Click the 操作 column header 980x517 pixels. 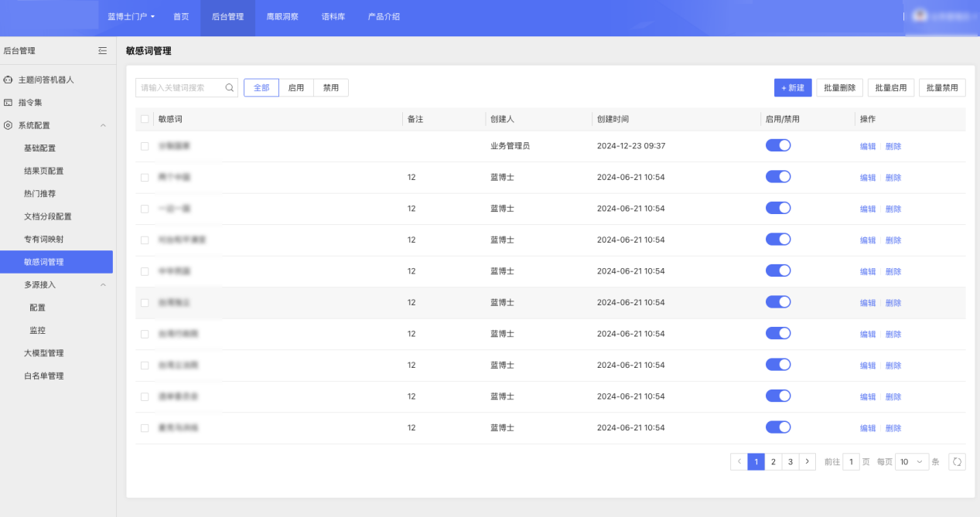point(868,119)
